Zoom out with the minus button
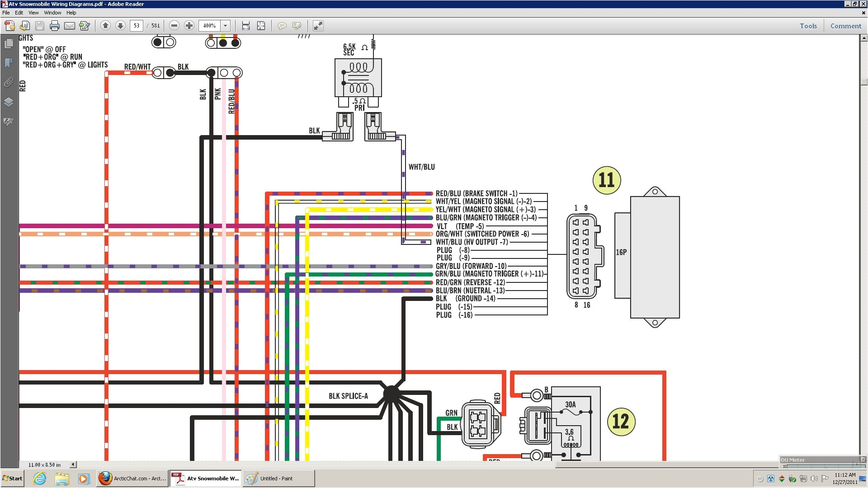This screenshot has width=868, height=488. (174, 26)
